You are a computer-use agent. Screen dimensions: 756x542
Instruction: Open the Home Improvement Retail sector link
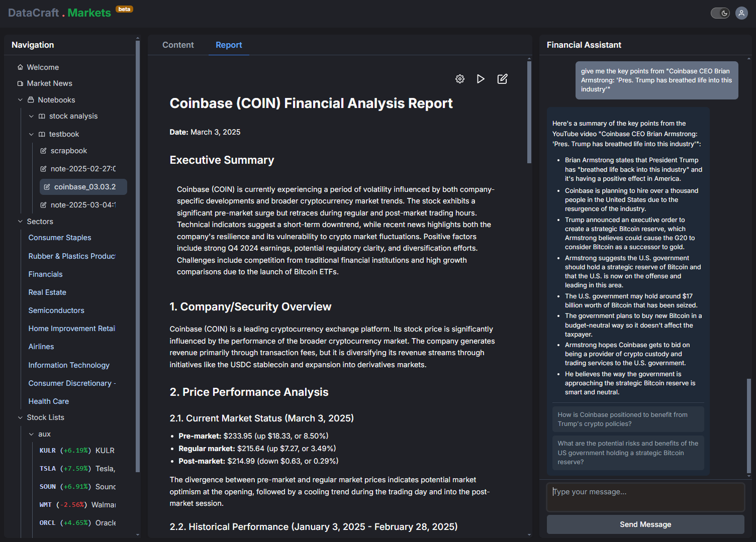coord(72,329)
